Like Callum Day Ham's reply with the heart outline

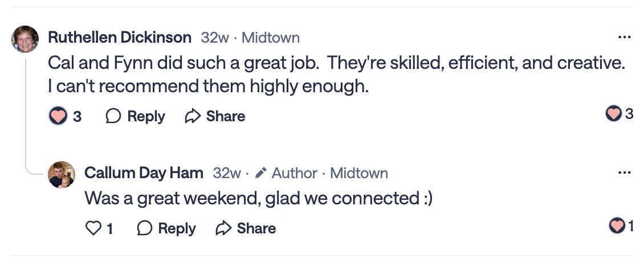(92, 228)
